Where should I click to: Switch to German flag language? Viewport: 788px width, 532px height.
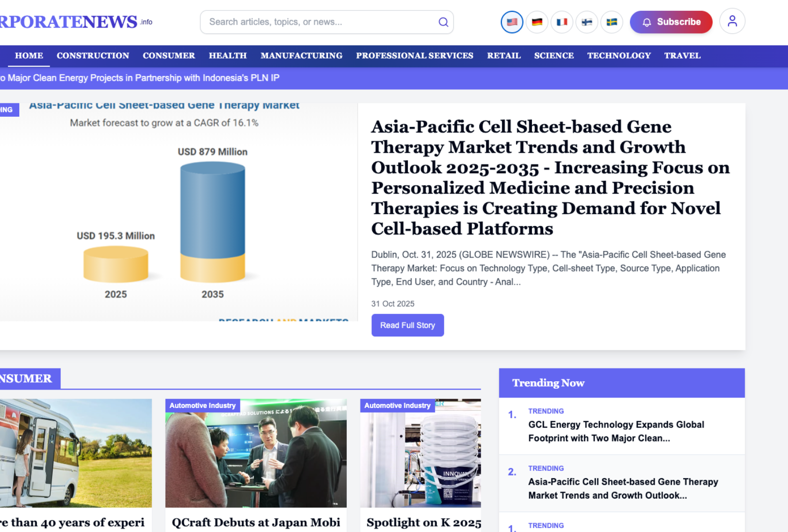(x=537, y=22)
